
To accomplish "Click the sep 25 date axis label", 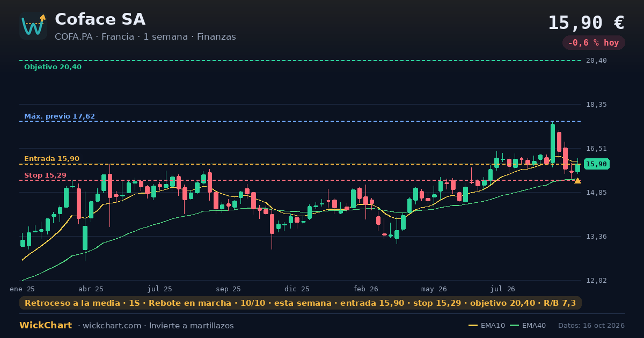I will (x=229, y=289).
